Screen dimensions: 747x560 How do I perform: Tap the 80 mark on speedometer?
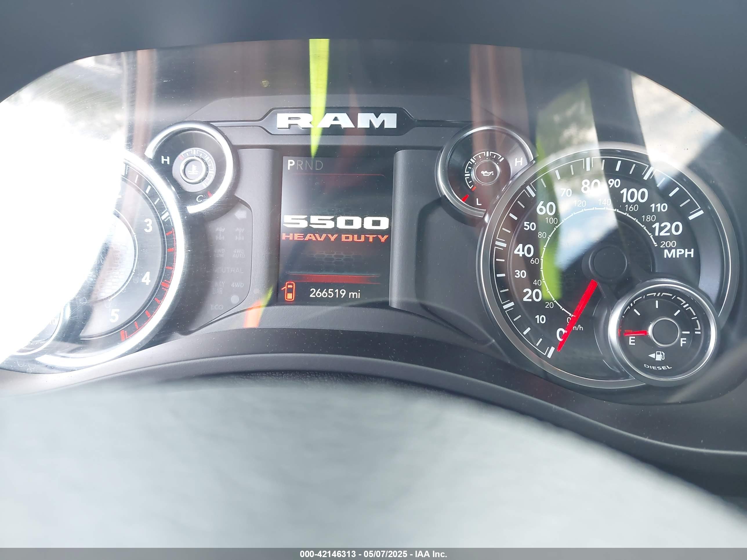click(591, 186)
